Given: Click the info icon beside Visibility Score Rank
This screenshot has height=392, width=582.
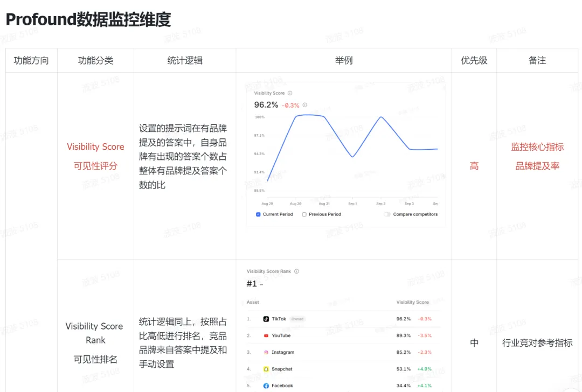Looking at the screenshot, I should [x=296, y=271].
